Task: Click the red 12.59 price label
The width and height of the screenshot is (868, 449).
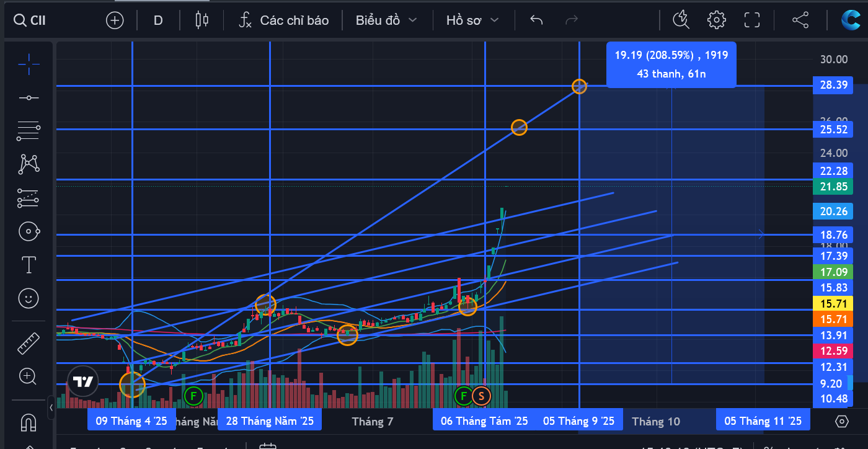Action: (833, 351)
